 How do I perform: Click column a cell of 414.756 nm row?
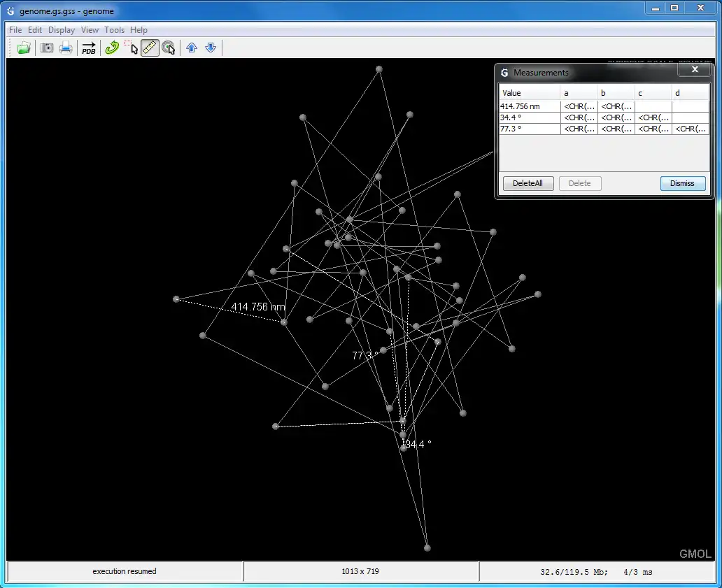click(x=579, y=106)
